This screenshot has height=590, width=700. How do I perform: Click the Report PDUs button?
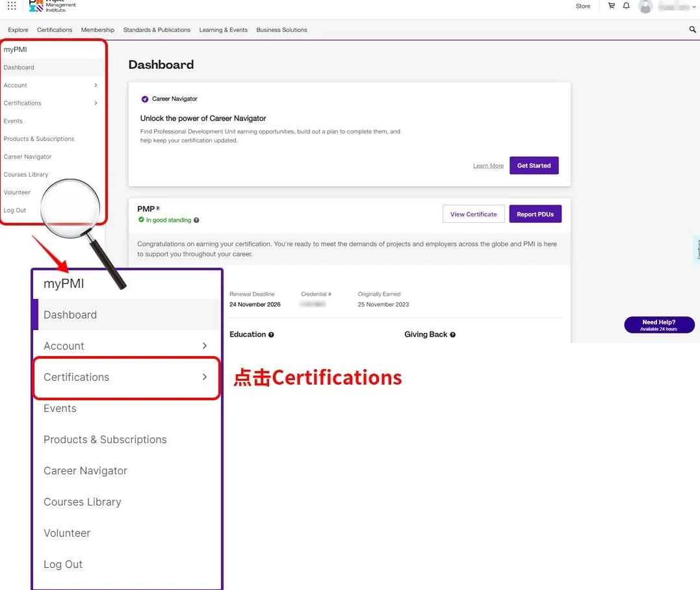[x=536, y=214]
